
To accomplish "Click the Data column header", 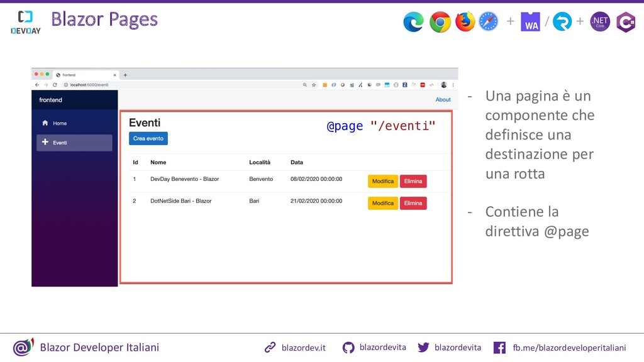I will point(297,163).
